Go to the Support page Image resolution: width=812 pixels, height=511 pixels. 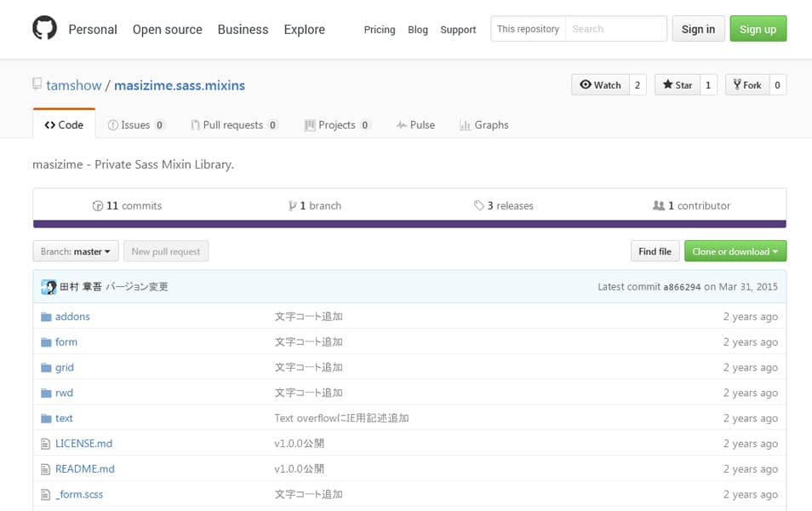click(x=458, y=30)
